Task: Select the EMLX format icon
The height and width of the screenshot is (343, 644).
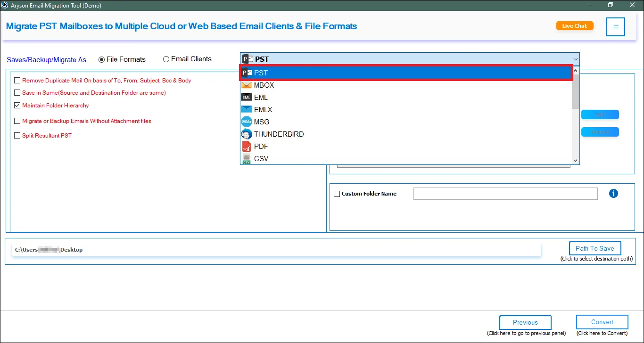Action: point(246,109)
